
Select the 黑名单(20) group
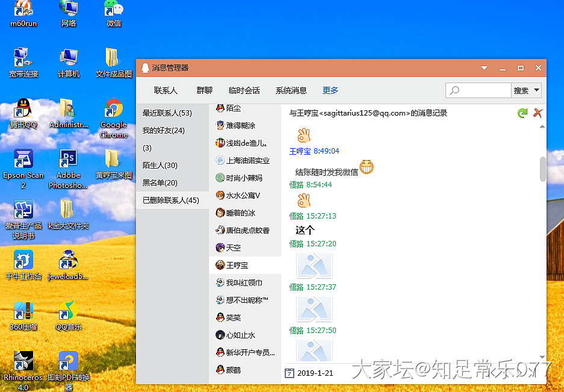[x=160, y=182]
